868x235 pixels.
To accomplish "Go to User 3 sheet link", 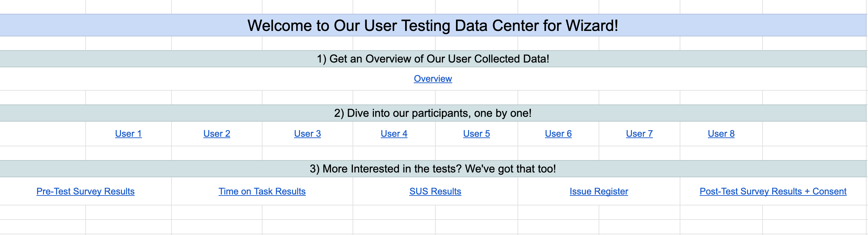I will [307, 134].
